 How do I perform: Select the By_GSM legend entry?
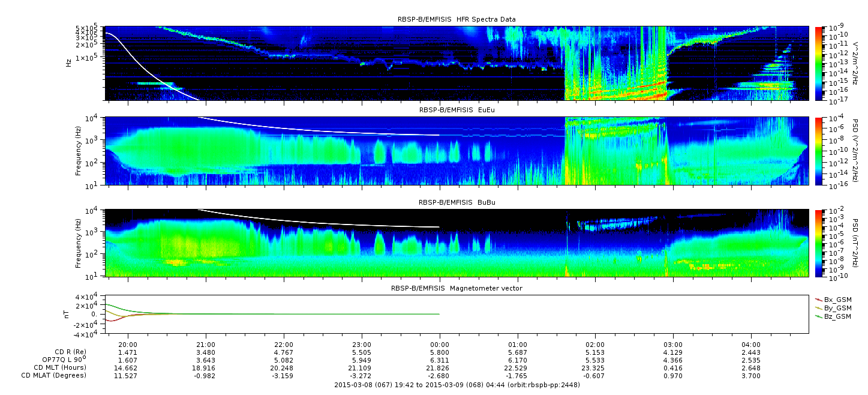(x=833, y=307)
